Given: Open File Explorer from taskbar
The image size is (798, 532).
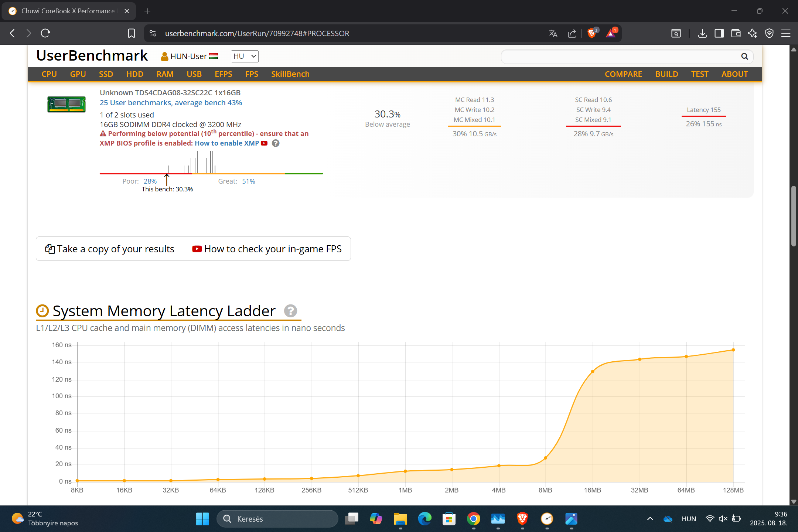Looking at the screenshot, I should pos(400,519).
